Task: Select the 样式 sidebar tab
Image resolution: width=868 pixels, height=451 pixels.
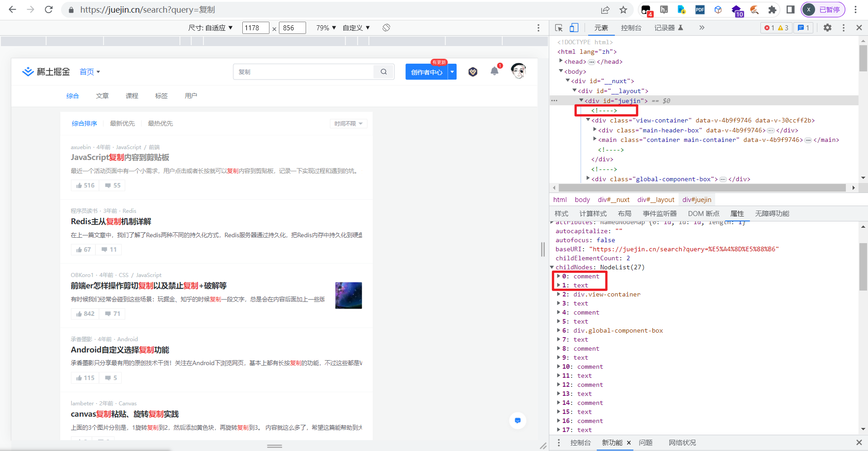Action: click(561, 213)
